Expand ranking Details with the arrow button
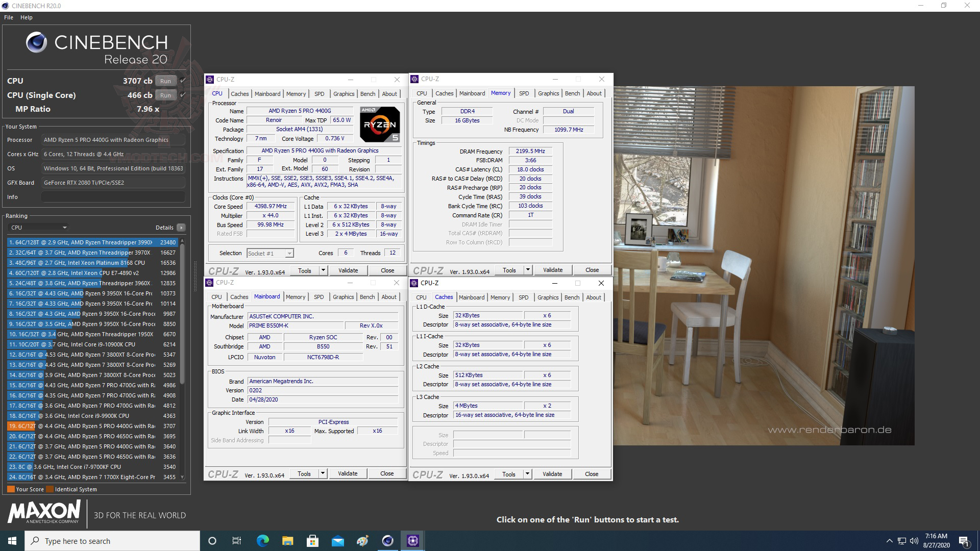Viewport: 980px width, 551px height. pyautogui.click(x=182, y=227)
